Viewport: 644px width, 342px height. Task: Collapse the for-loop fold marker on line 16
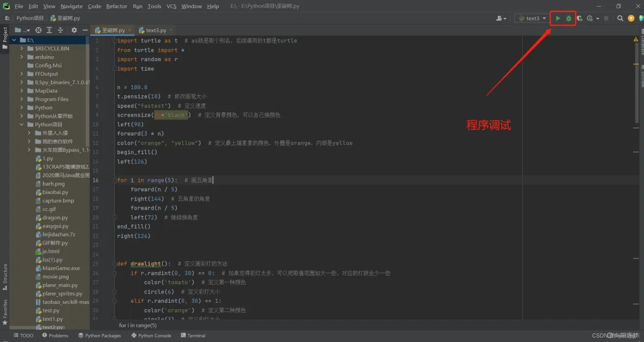[115, 180]
